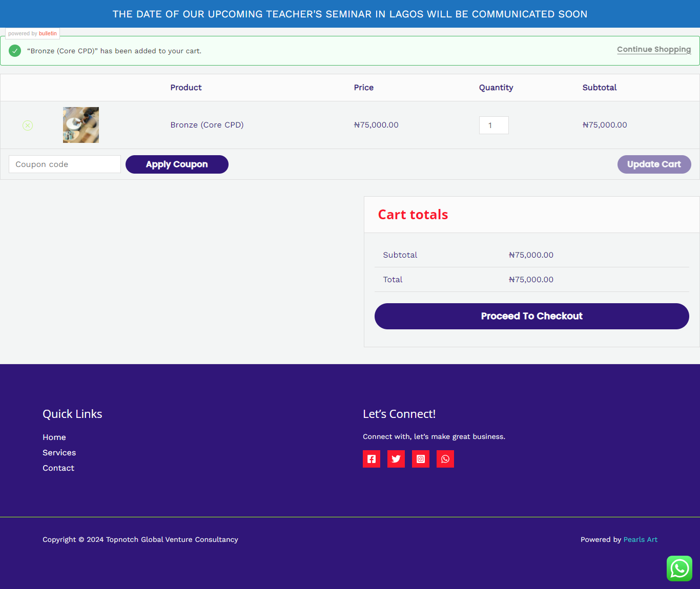
Task: Open Services in Quick Links
Action: pos(59,453)
